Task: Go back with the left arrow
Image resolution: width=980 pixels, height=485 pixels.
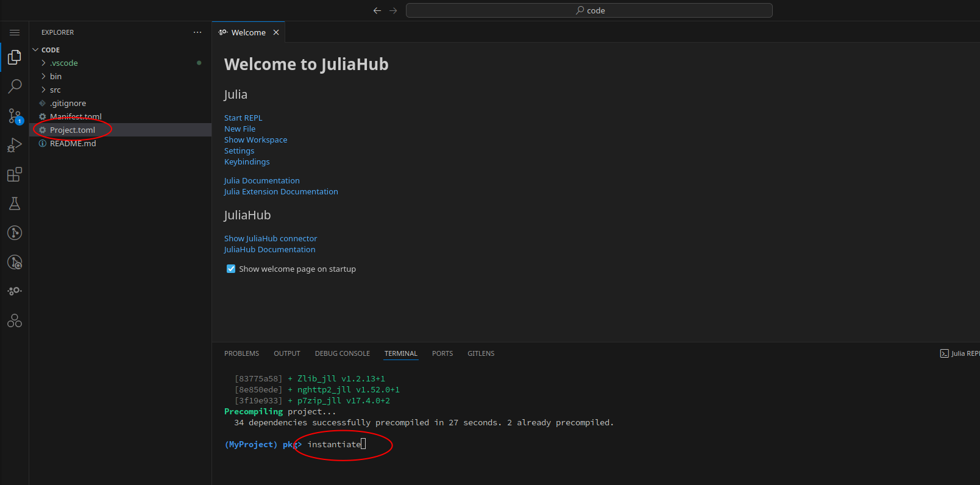Action: pyautogui.click(x=377, y=10)
